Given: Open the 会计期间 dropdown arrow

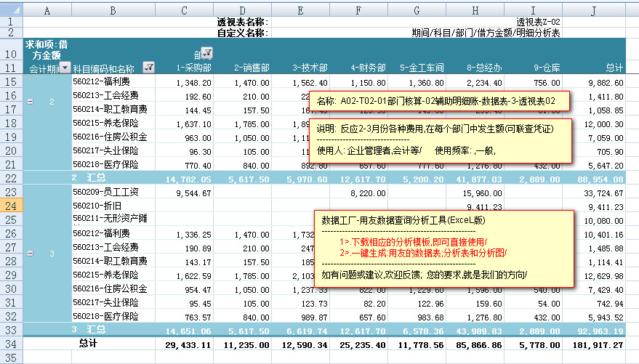Looking at the screenshot, I should 65,67.
